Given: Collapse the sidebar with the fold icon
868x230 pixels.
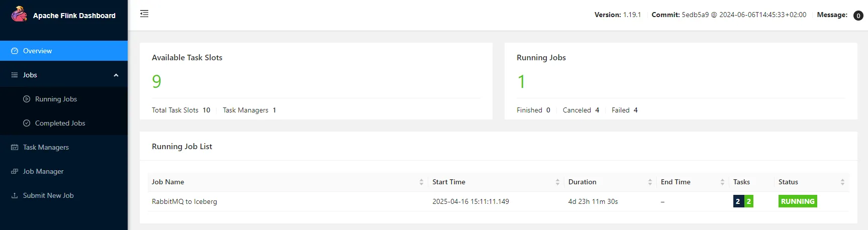Looking at the screenshot, I should coord(144,14).
